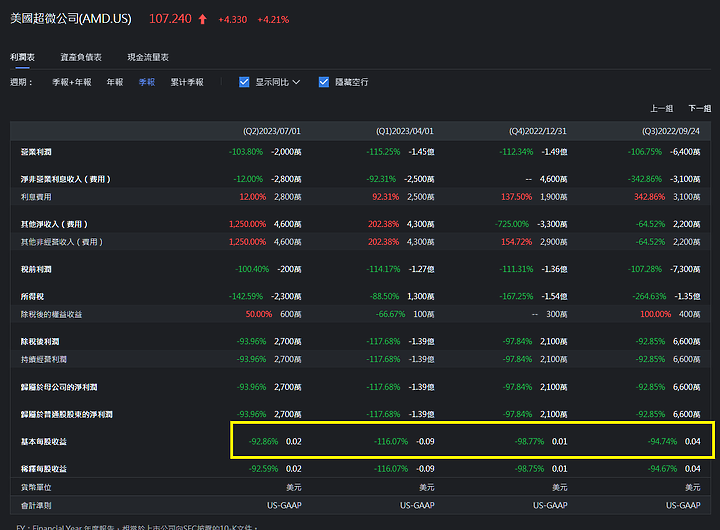The width and height of the screenshot is (720, 530).
Task: Click the 其他非經營收入（費用）row label
Action: coord(62,242)
